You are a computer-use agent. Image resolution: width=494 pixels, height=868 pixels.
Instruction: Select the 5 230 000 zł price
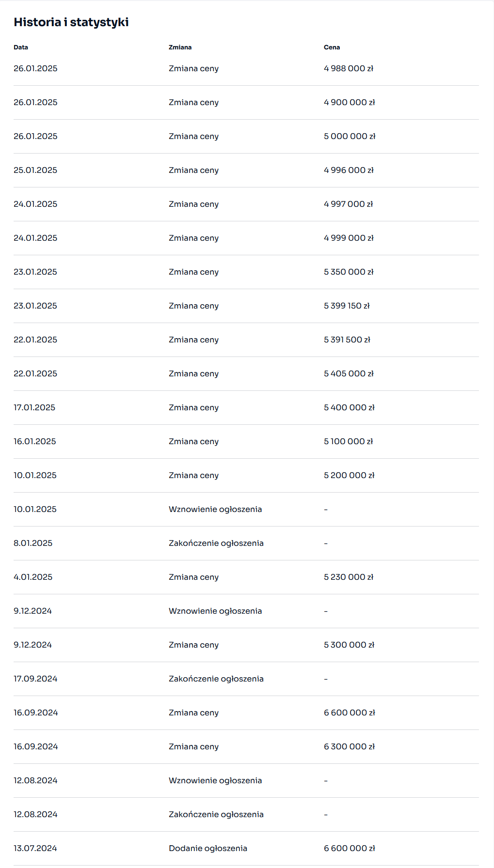(348, 577)
